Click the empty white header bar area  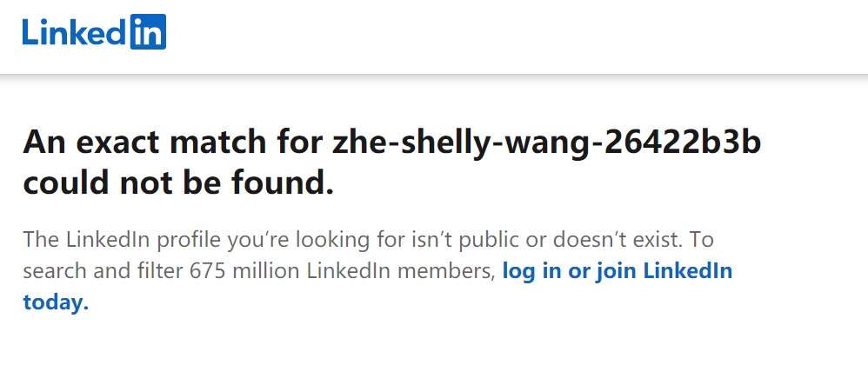coord(515,37)
